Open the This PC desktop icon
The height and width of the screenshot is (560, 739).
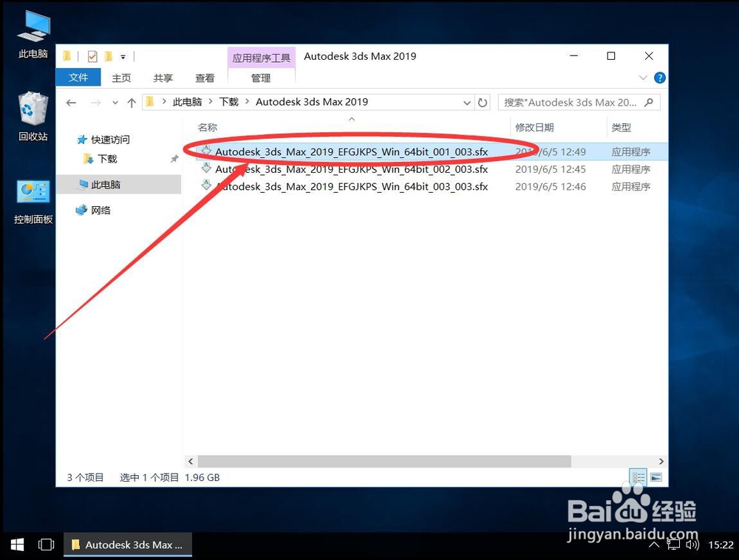[33, 35]
